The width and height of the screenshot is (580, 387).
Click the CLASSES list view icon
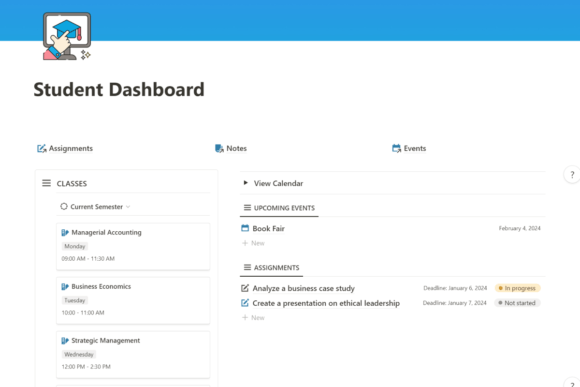46,183
